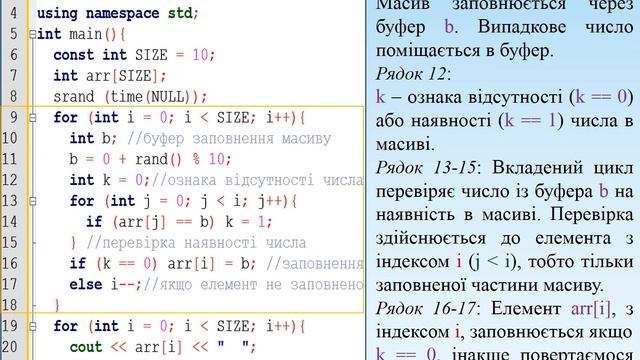Click '(k == 1)' in the explanation panel
The width and height of the screenshot is (640, 360).
click(531, 121)
